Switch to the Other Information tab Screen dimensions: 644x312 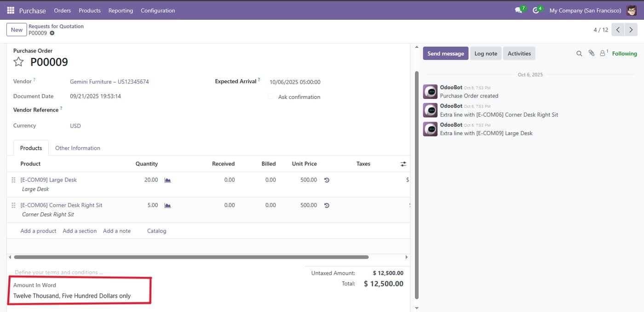(78, 148)
